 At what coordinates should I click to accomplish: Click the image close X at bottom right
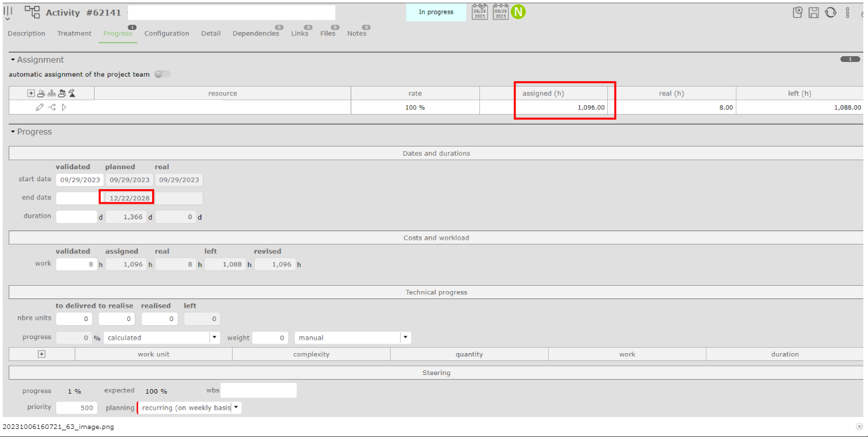coord(859,426)
